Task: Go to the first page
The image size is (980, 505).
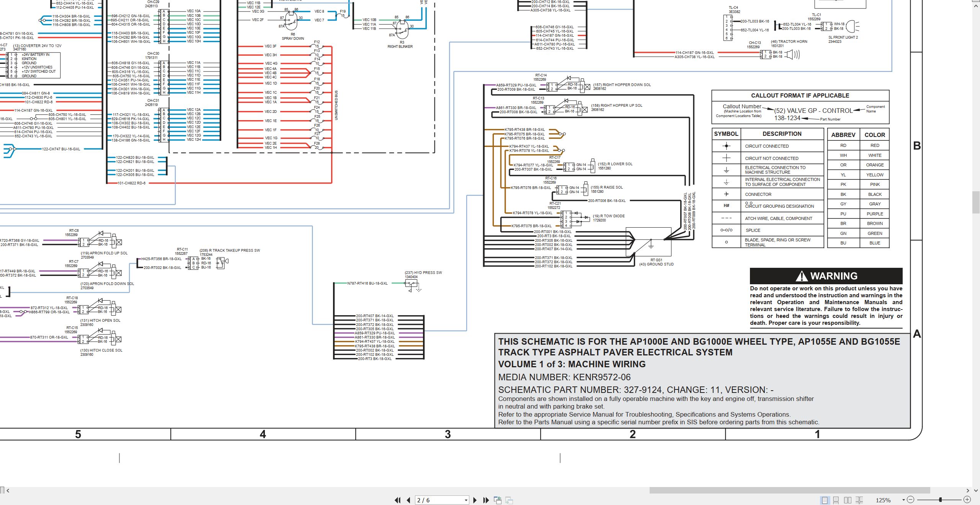Action: (398, 500)
